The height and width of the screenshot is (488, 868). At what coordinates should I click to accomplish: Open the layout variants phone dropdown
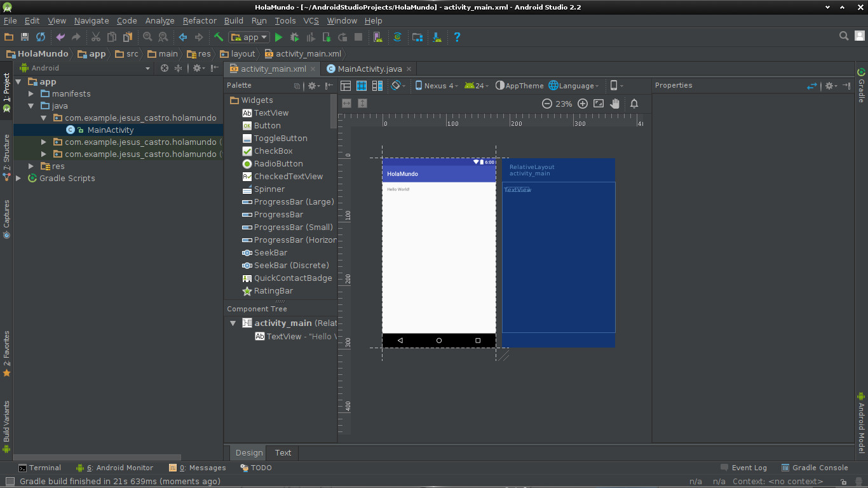coord(617,86)
